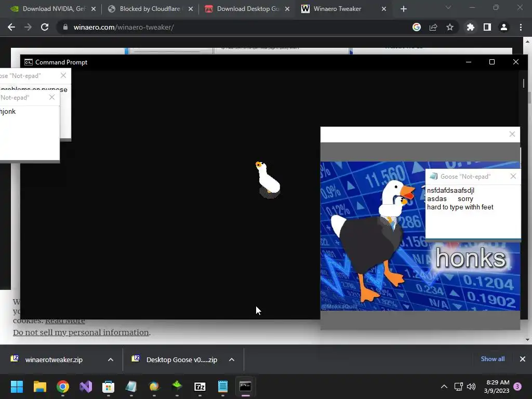Go back in the Chrome browser
532x399 pixels.
[x=11, y=27]
